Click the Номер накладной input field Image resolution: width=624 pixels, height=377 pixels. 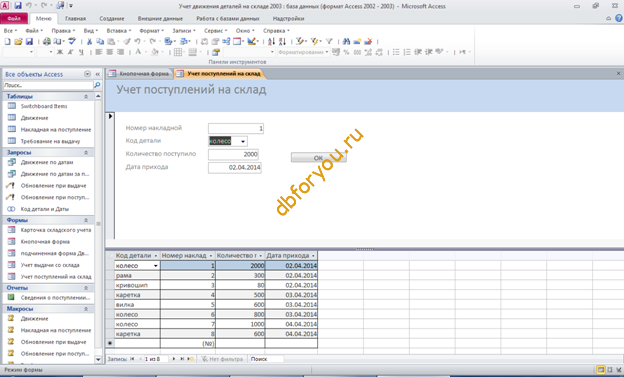point(236,128)
